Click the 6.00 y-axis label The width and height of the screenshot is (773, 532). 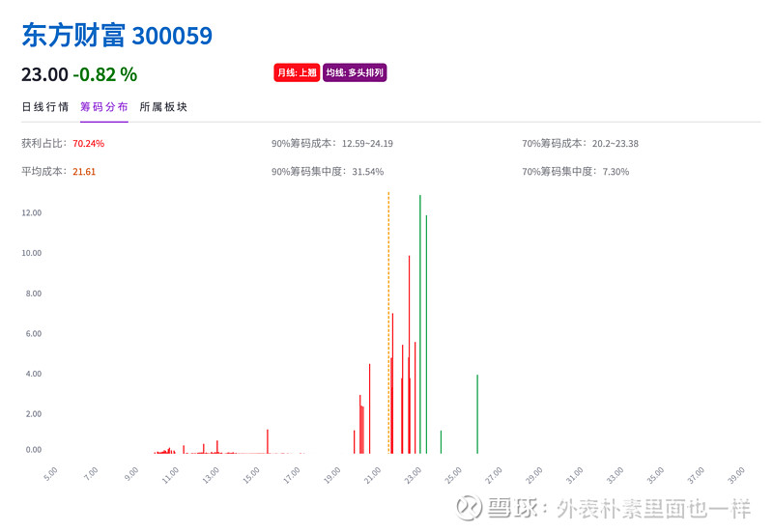tap(34, 333)
